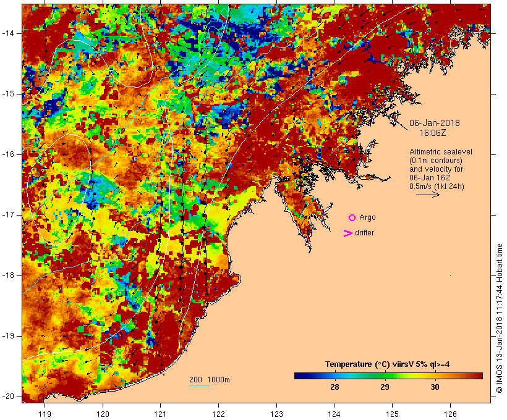Screen dimensions: 507x420
Task: Click longitude label '126'
Action: point(450,414)
